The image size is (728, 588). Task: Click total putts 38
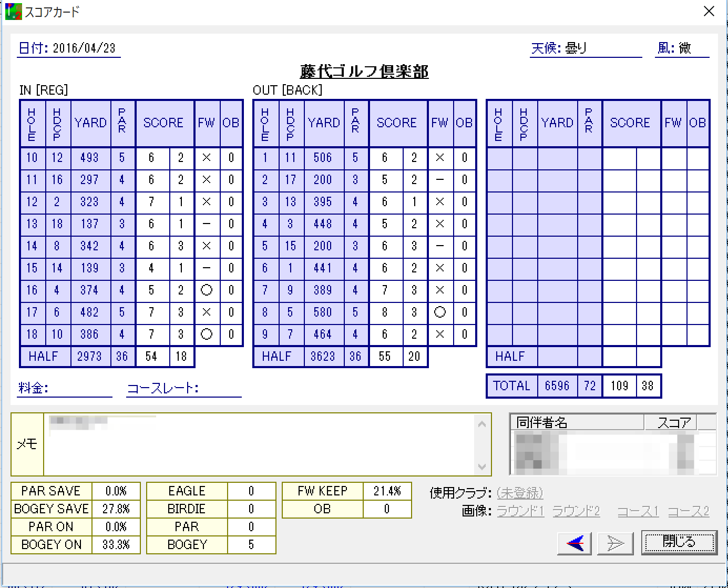point(648,386)
